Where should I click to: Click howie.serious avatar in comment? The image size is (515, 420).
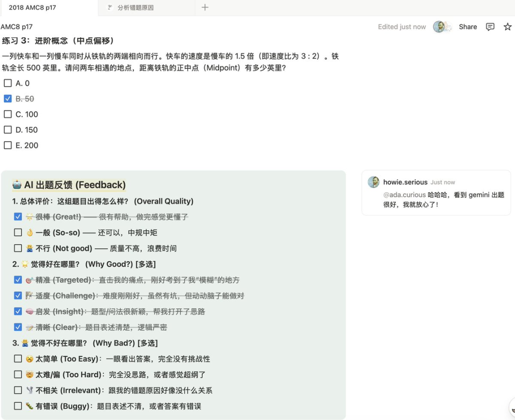[x=373, y=182]
